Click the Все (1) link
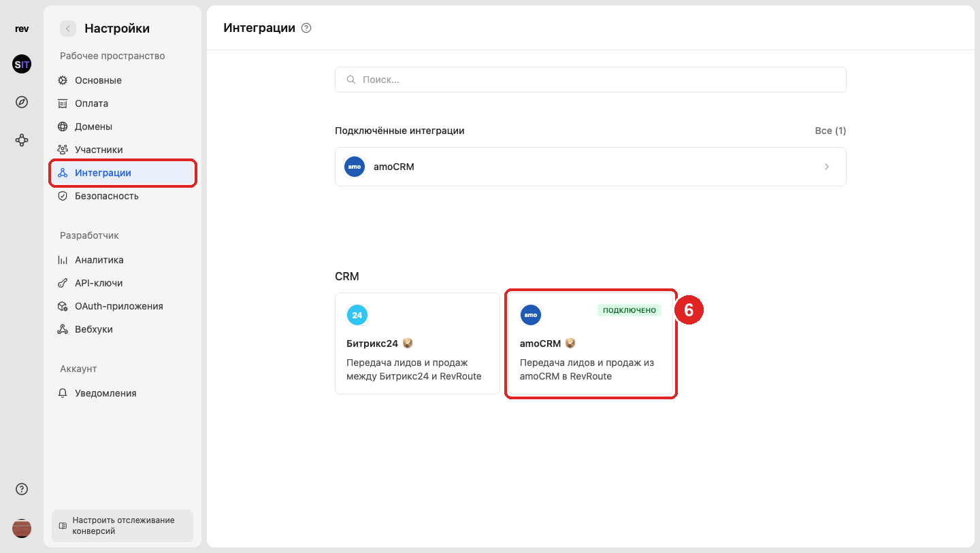The width and height of the screenshot is (980, 553). click(x=830, y=131)
